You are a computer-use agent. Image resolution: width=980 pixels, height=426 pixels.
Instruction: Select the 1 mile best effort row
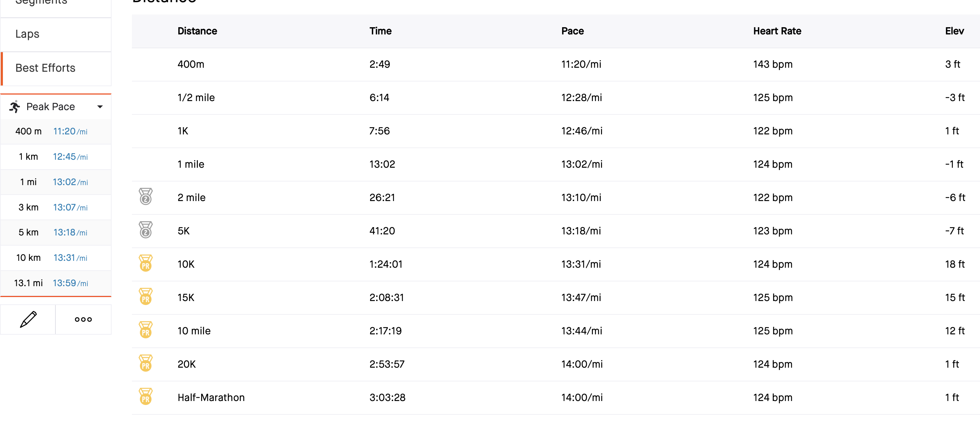pyautogui.click(x=556, y=164)
